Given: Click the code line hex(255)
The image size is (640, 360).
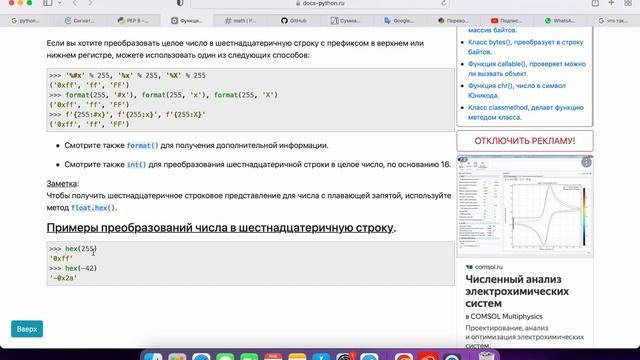Looking at the screenshot, I should (x=73, y=249).
